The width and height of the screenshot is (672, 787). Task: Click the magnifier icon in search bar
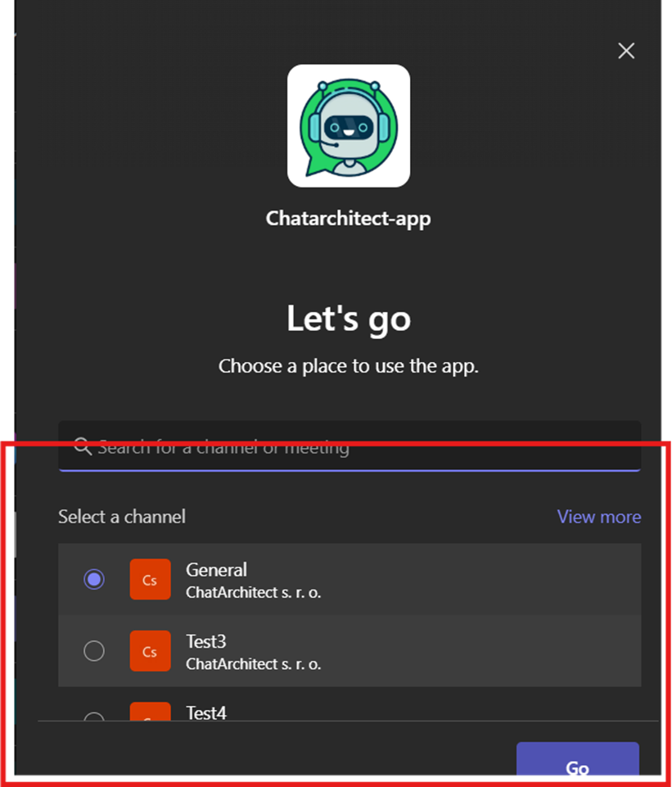pyautogui.click(x=83, y=446)
